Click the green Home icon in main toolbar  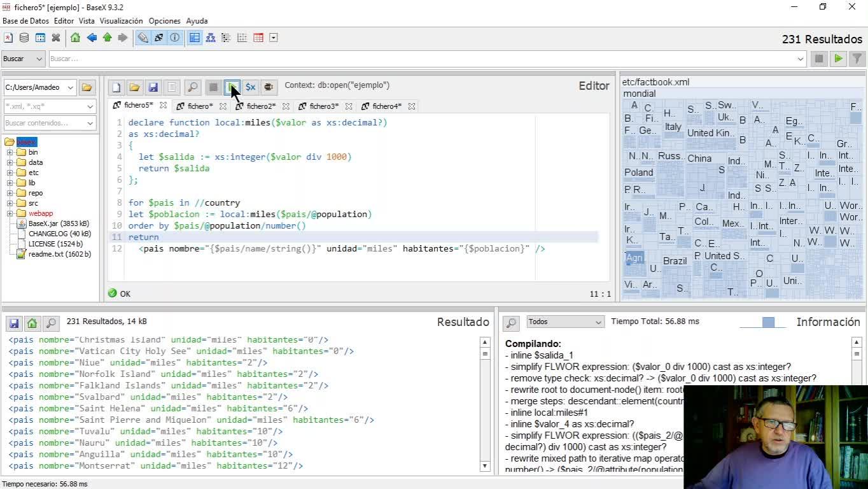75,38
